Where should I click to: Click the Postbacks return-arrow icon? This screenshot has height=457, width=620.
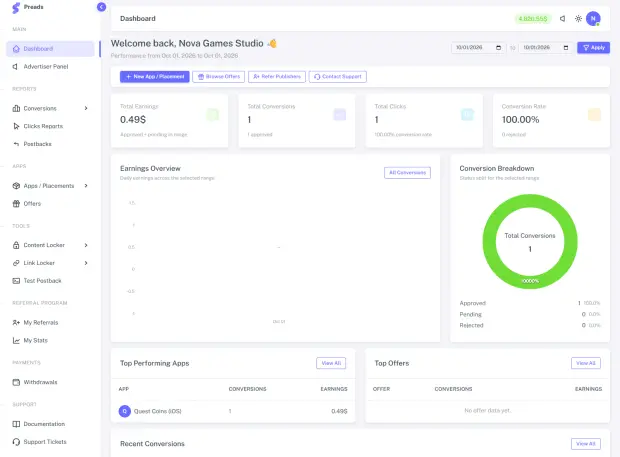click(x=16, y=144)
